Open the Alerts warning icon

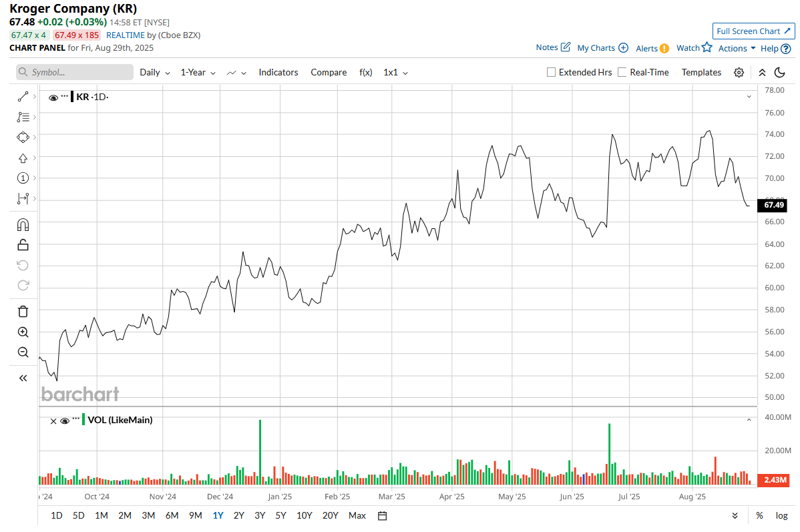664,49
